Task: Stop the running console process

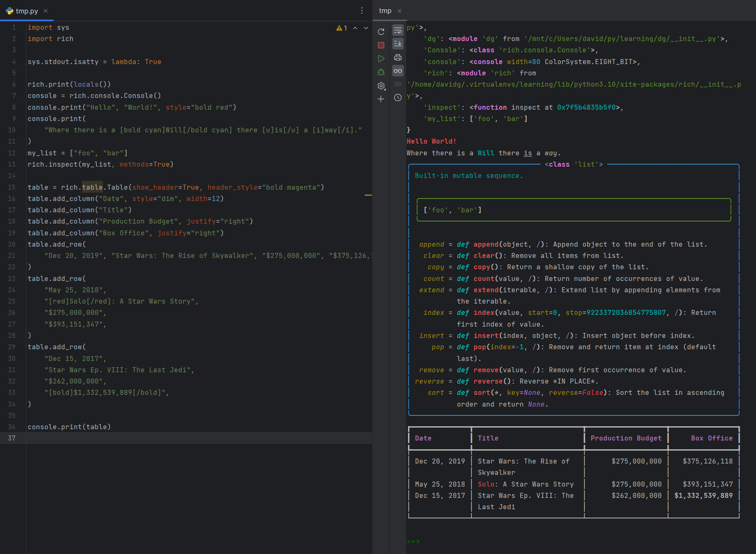Action: coord(381,45)
